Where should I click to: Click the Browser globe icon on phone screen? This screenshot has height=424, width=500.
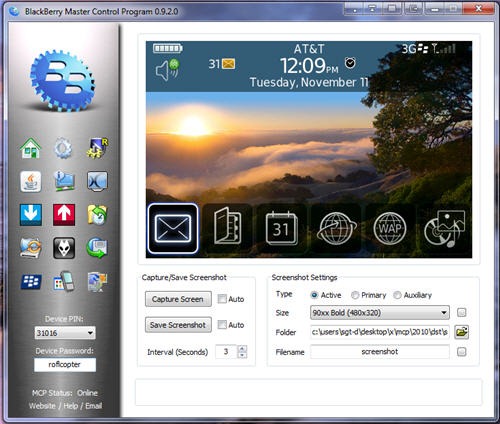click(x=336, y=229)
